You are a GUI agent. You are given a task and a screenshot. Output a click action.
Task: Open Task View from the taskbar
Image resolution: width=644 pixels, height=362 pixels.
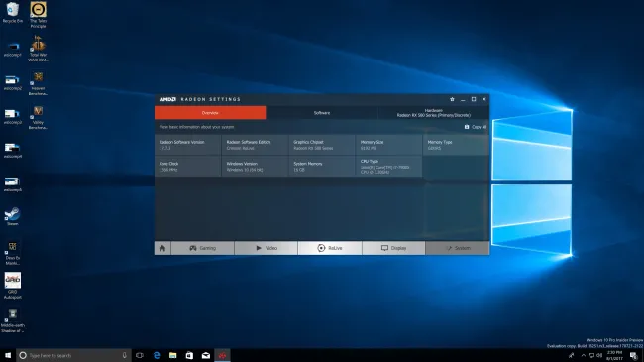(140, 355)
